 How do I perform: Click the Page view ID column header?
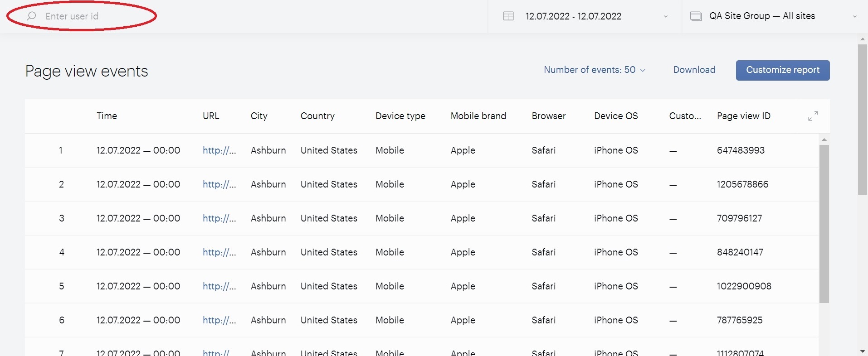pyautogui.click(x=744, y=116)
